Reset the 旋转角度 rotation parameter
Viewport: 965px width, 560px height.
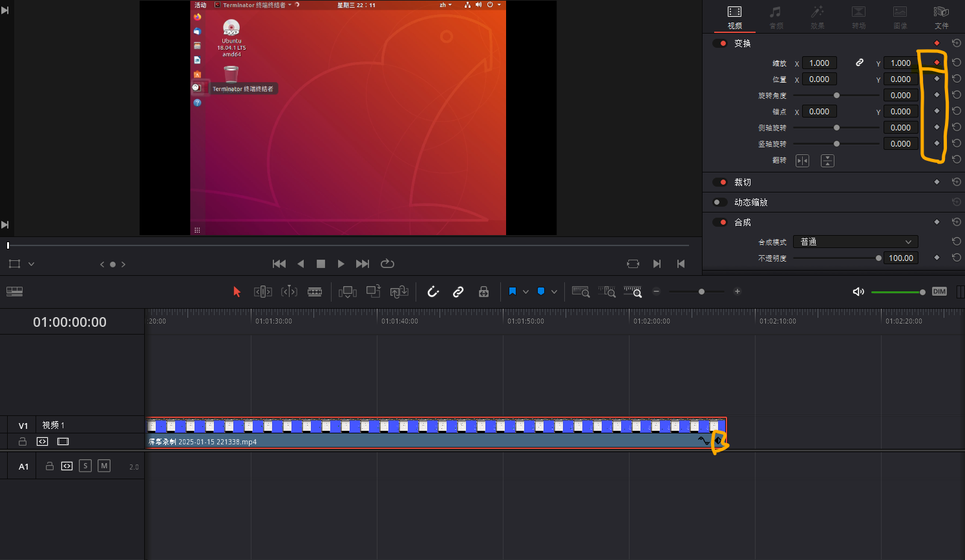coord(957,95)
